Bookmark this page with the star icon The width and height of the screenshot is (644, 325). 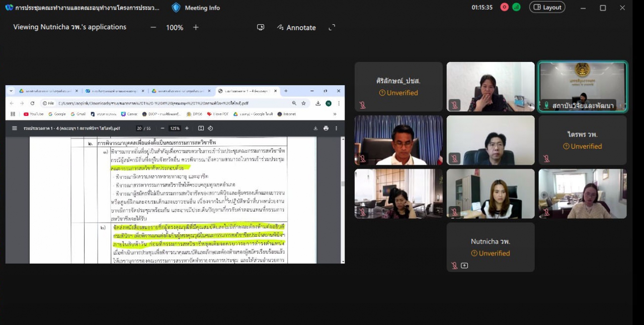(x=303, y=103)
